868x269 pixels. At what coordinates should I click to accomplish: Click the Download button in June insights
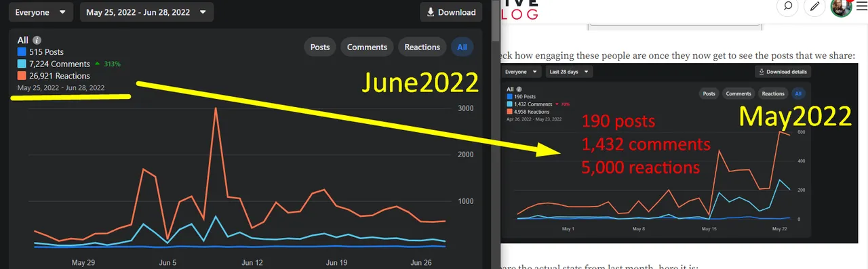(x=451, y=12)
